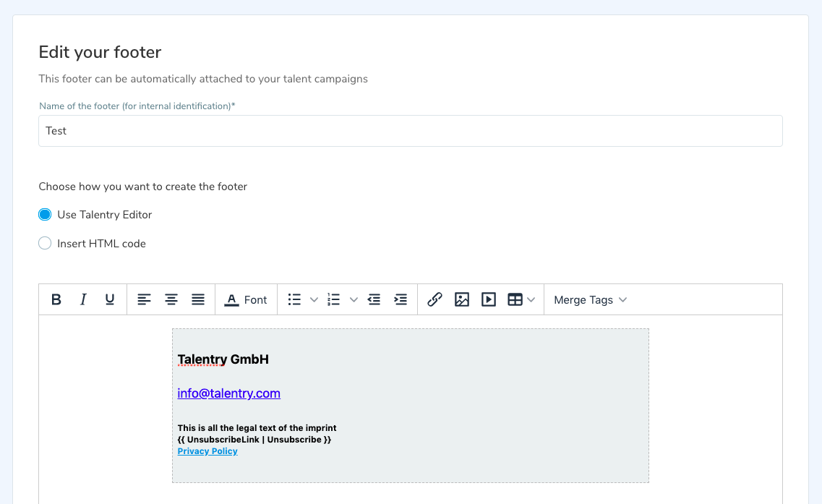Decrease the indent level

click(374, 299)
